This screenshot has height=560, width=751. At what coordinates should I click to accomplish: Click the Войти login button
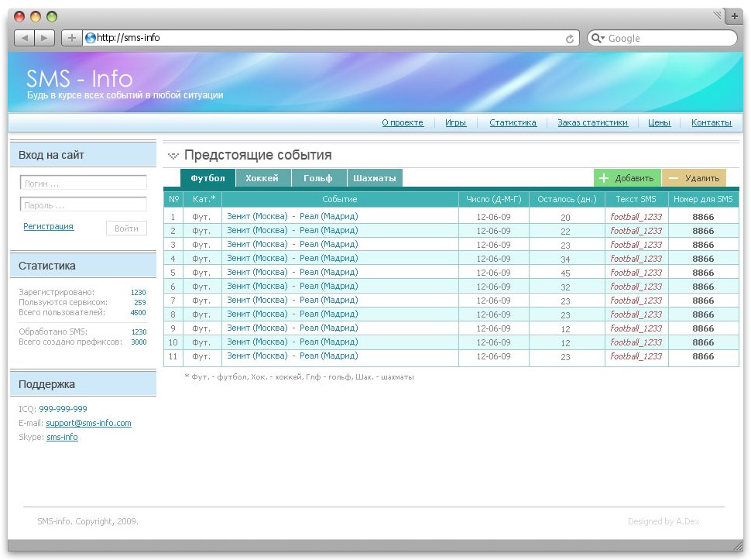pyautogui.click(x=126, y=228)
